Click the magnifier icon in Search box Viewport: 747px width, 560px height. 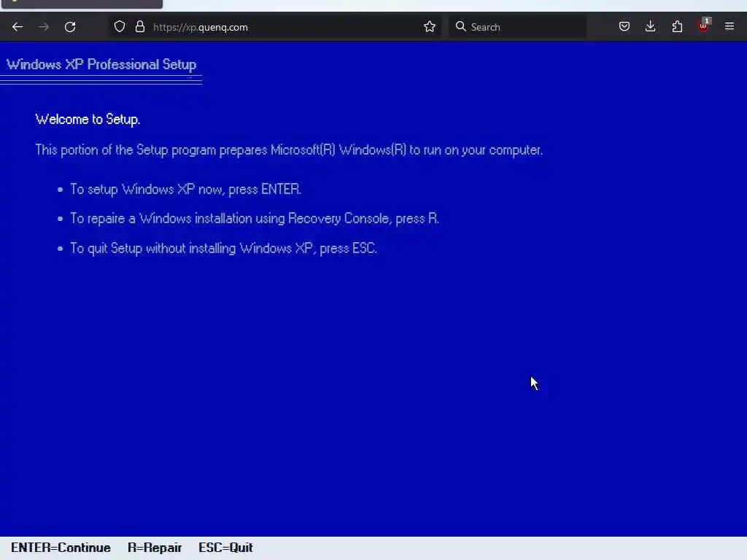pyautogui.click(x=460, y=27)
